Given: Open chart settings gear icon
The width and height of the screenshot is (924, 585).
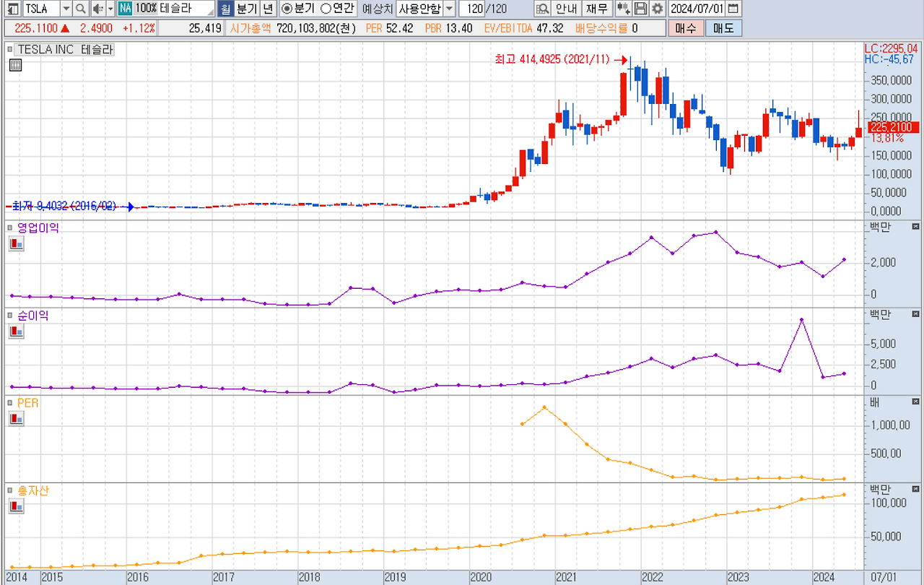Looking at the screenshot, I should coord(657,9).
